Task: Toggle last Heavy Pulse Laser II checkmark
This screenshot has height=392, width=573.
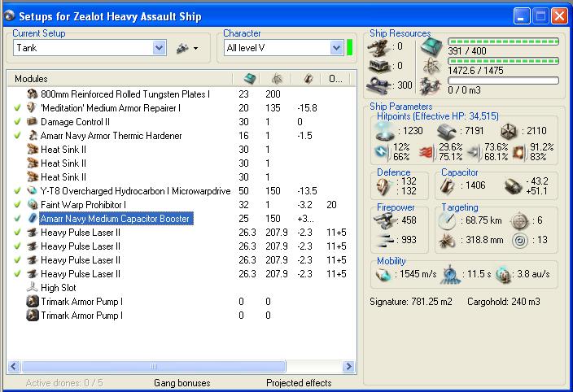Action: click(x=17, y=274)
